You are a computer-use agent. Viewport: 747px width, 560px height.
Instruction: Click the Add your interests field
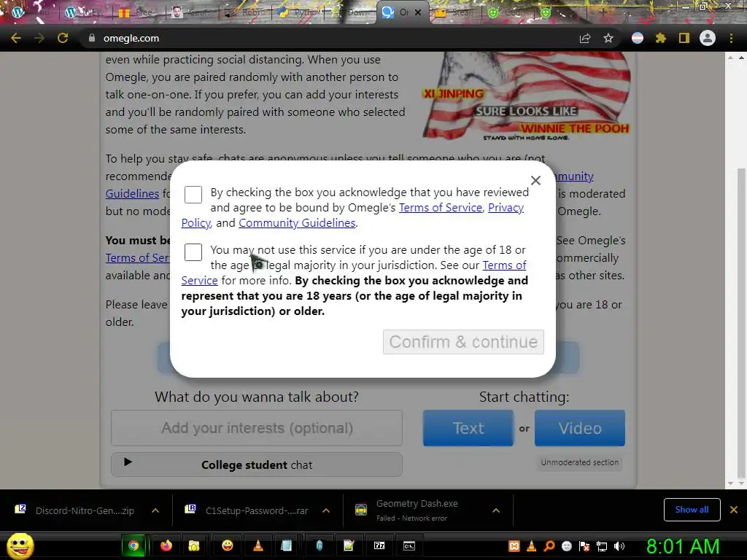(257, 428)
